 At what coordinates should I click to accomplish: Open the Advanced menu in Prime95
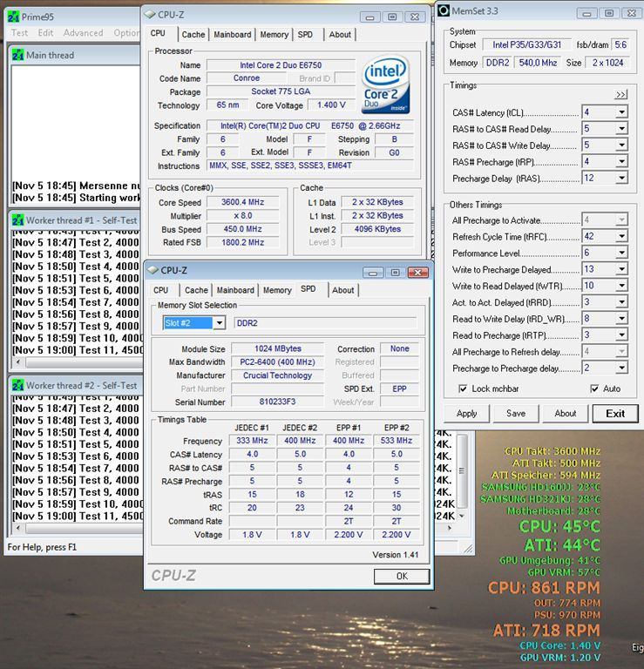83,33
